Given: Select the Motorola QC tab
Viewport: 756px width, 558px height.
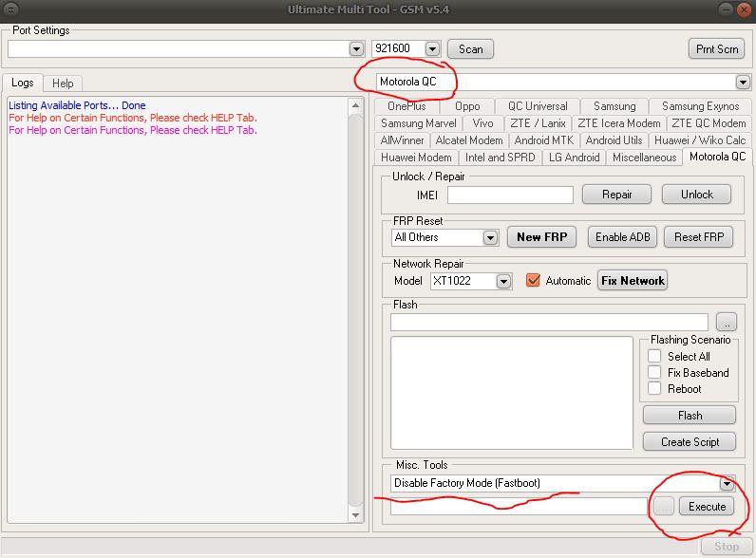Looking at the screenshot, I should 717,157.
